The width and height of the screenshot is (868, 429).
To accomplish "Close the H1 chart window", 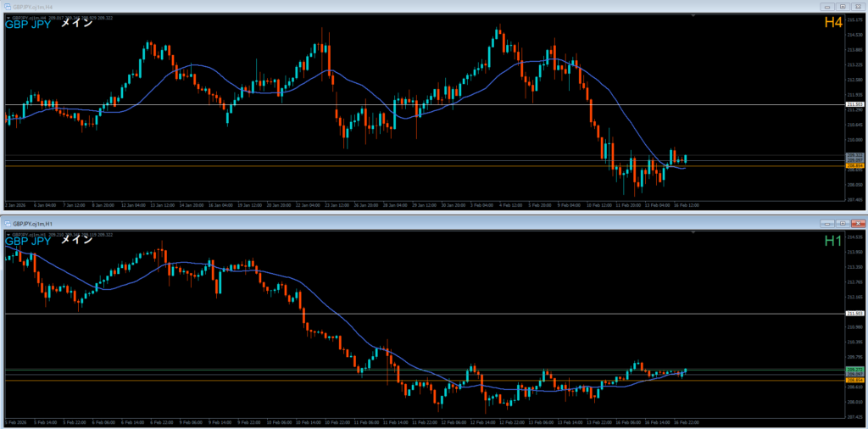I will coord(858,222).
